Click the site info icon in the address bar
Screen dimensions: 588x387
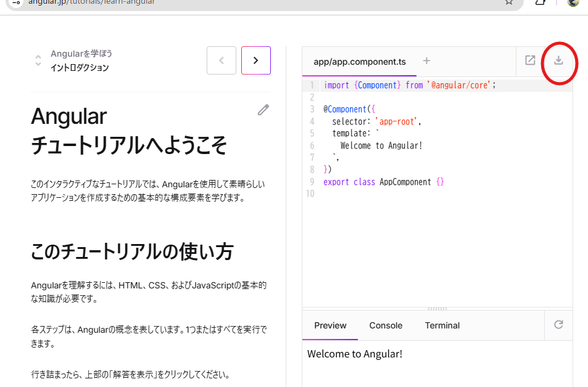[14, 3]
